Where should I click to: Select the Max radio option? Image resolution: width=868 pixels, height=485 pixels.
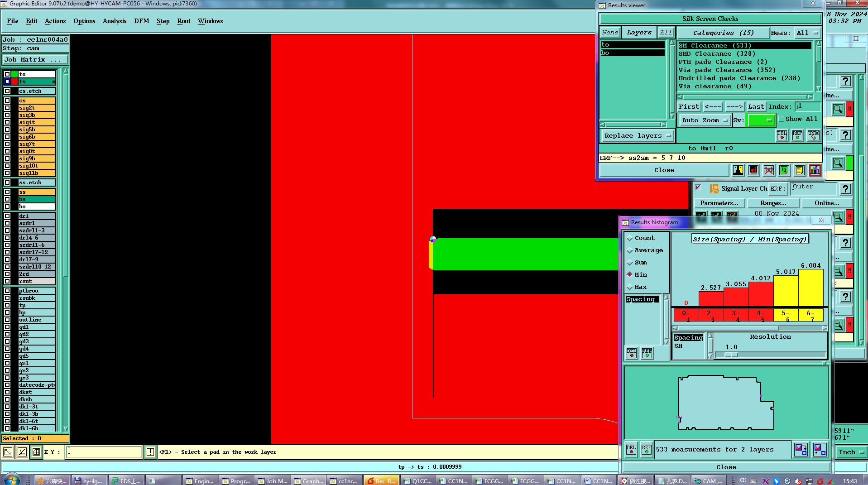(630, 287)
